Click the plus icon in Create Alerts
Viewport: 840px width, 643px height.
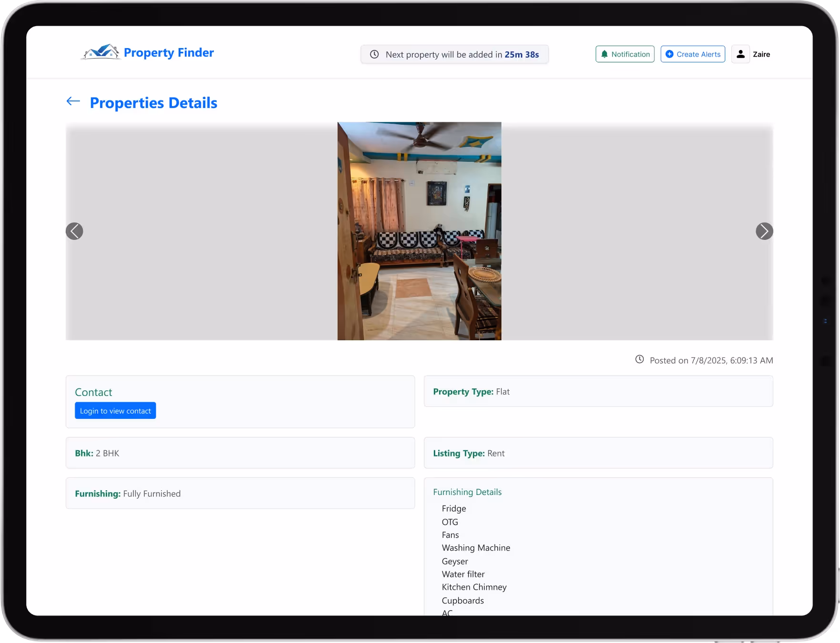(670, 54)
